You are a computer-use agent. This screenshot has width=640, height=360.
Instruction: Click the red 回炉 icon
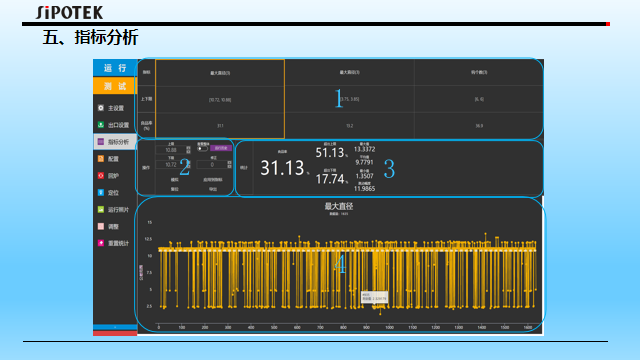(x=101, y=176)
